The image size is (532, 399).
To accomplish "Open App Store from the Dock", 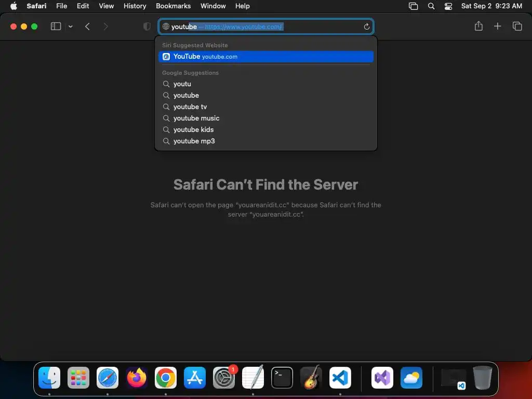I will [x=195, y=378].
